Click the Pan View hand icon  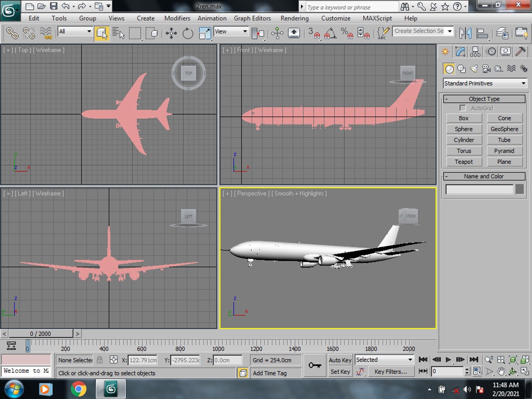click(x=501, y=371)
